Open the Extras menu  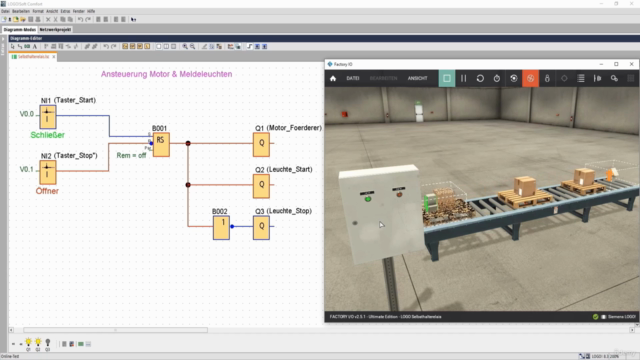pos(65,11)
